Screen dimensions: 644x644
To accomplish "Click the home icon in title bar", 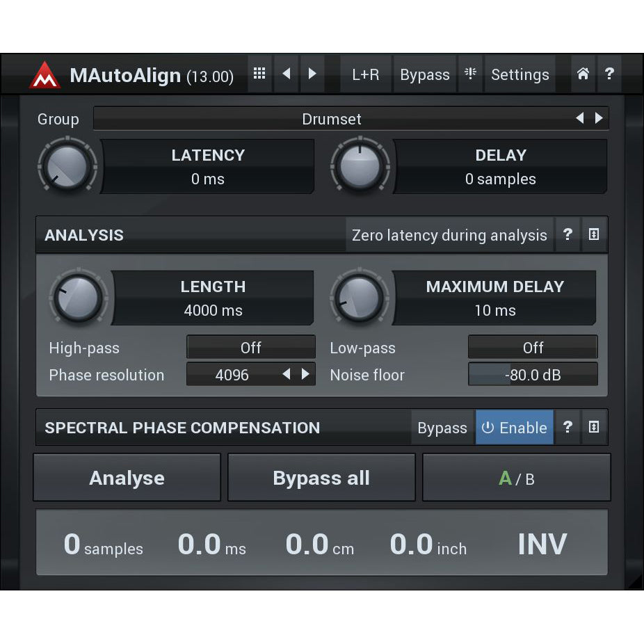I will (x=583, y=74).
